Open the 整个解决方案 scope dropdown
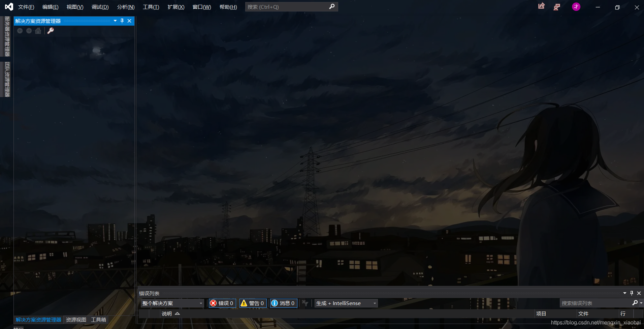 click(x=172, y=303)
